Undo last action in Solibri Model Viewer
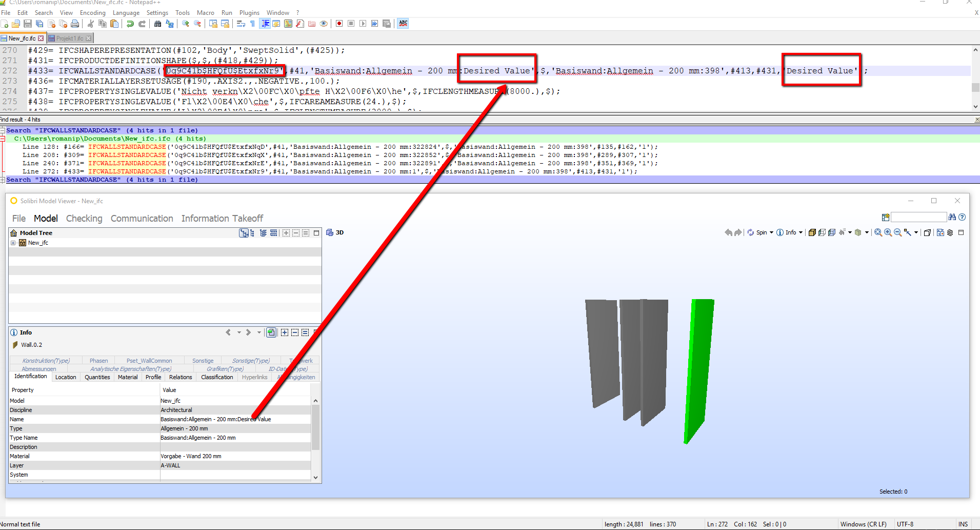Viewport: 980px width, 530px height. click(x=728, y=232)
